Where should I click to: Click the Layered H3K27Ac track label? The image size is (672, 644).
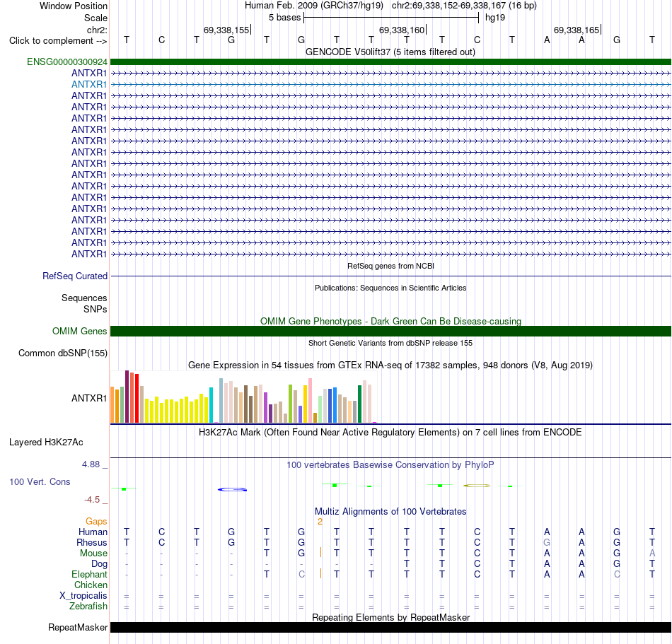point(46,443)
